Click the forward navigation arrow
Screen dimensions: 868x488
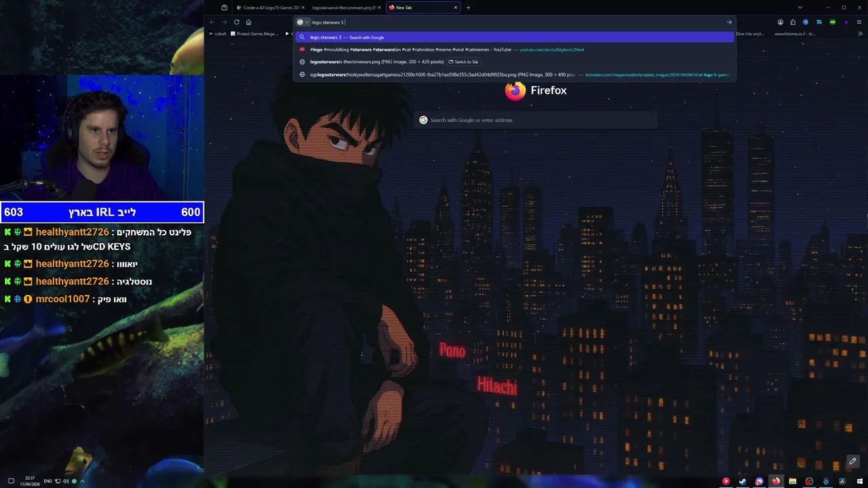tap(224, 22)
